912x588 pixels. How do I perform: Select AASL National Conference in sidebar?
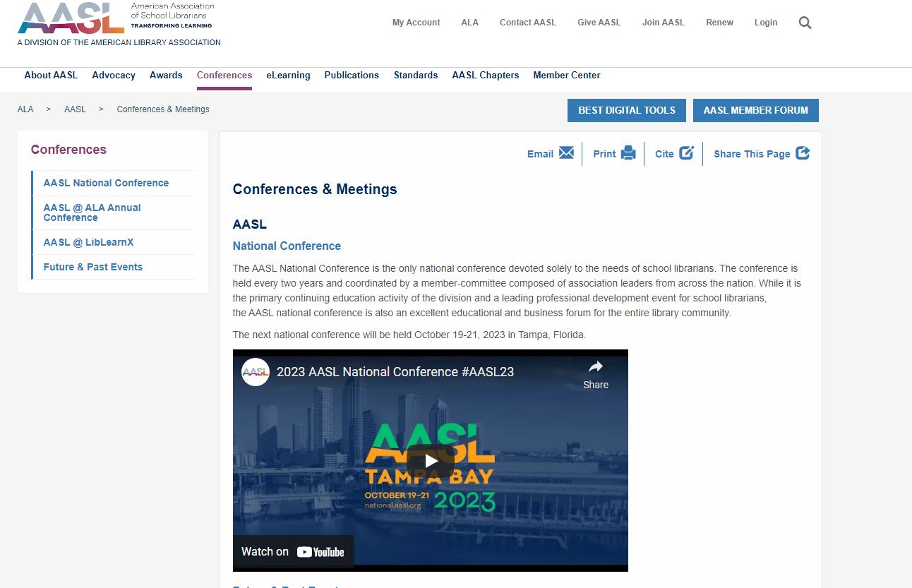(106, 183)
